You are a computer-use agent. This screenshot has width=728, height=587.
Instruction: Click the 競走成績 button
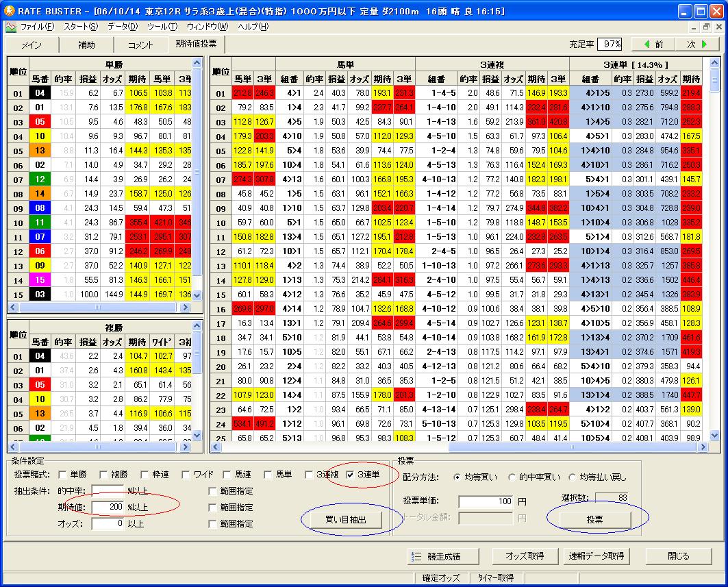442,556
